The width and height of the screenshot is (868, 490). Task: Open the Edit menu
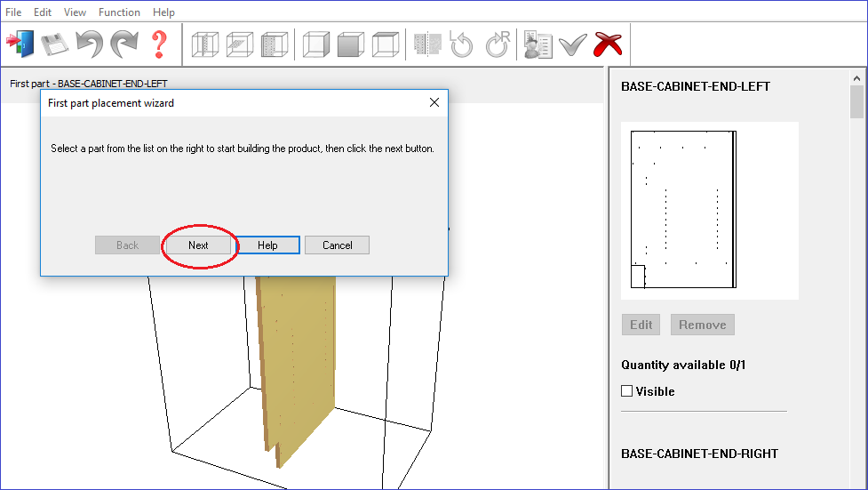click(42, 12)
